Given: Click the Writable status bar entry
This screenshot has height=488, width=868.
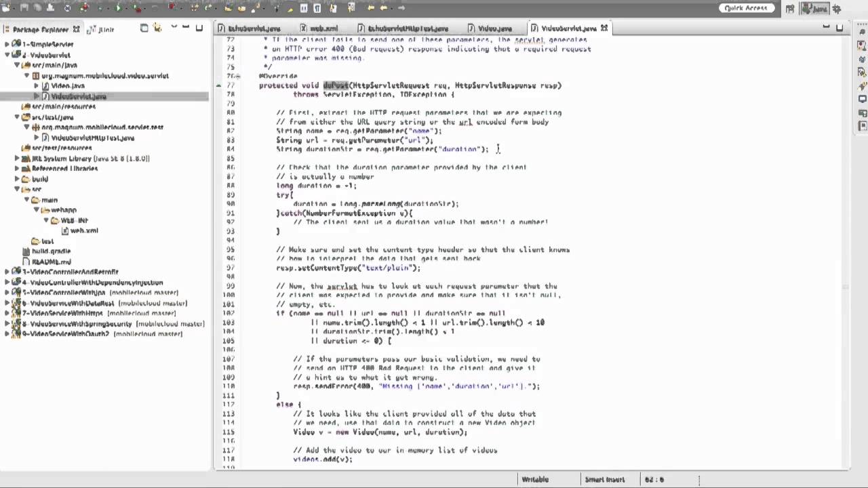Looking at the screenshot, I should click(535, 479).
